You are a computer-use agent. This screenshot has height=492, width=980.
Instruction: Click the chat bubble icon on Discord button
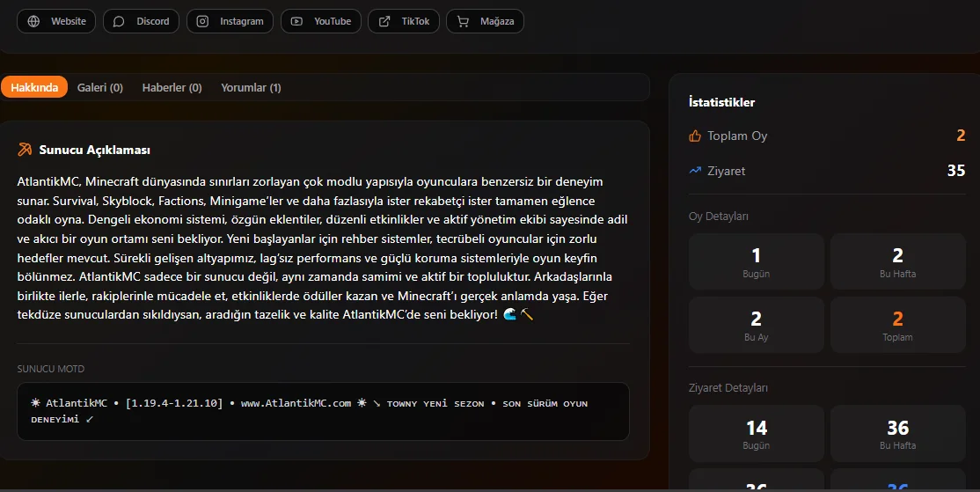[x=119, y=21]
